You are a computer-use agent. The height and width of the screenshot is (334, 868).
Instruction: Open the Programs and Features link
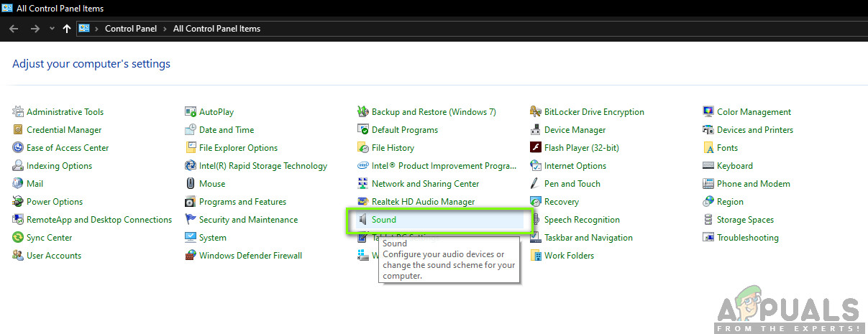[x=242, y=202]
